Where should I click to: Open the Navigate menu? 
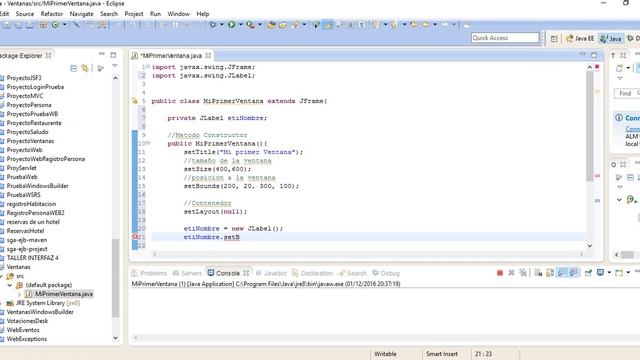pos(81,14)
